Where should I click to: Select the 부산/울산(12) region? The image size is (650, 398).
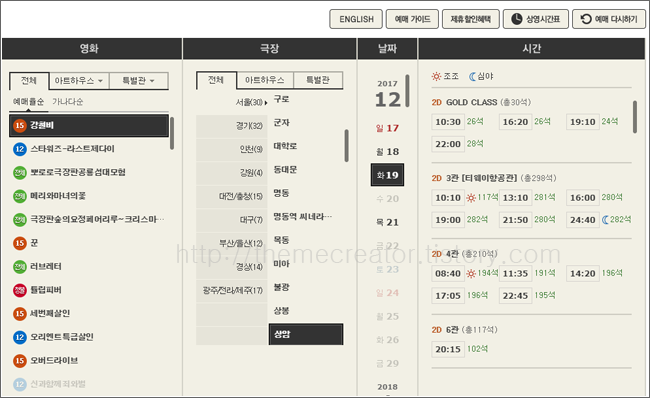pyautogui.click(x=232, y=243)
